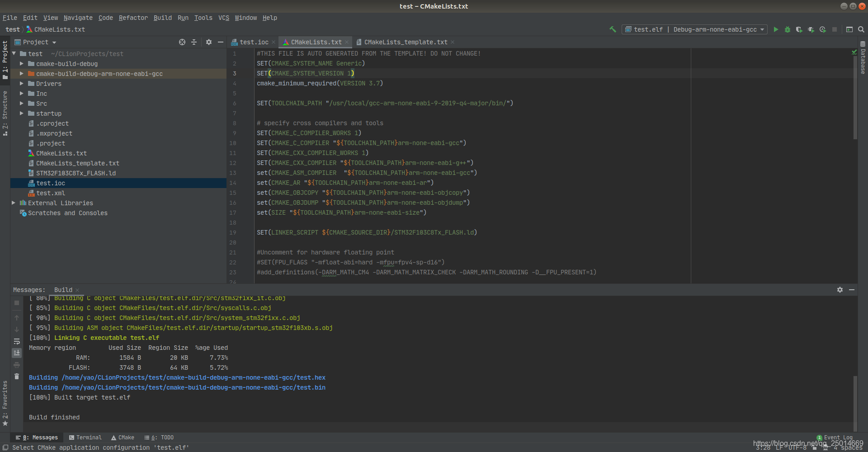Toggle soft-wrap in the Build output panel

pyautogui.click(x=17, y=341)
